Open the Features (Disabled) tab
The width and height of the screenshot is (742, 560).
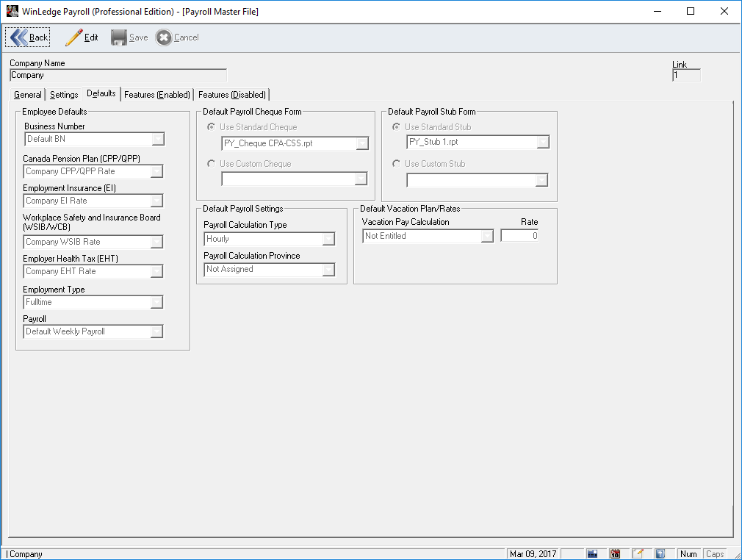point(232,95)
